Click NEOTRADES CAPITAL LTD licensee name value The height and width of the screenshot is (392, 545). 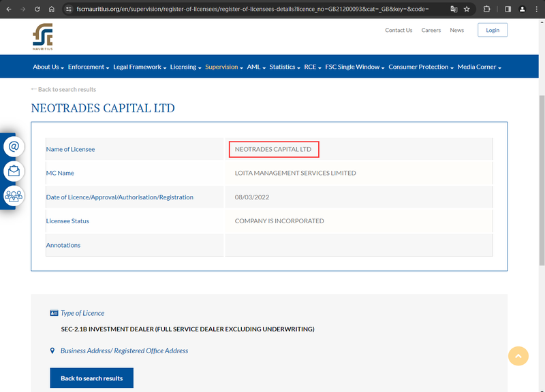coord(273,149)
